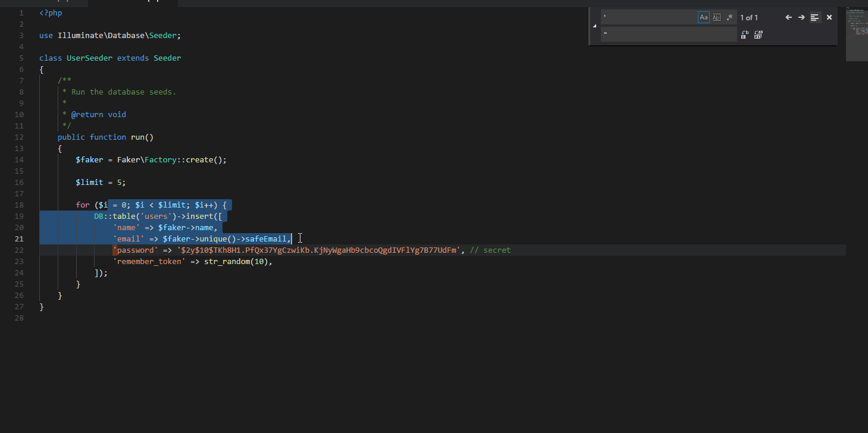Toggle Match Whole Word option
Screen dimensions: 868x433
716,17
